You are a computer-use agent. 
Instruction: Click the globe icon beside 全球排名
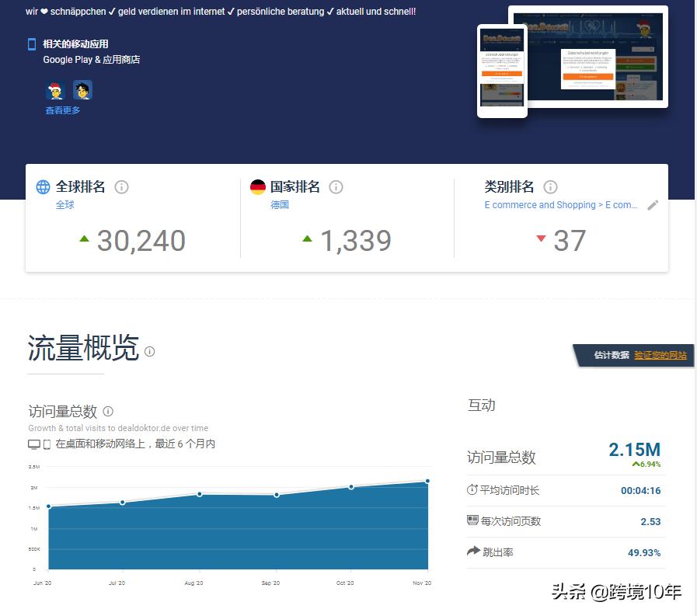coord(44,186)
